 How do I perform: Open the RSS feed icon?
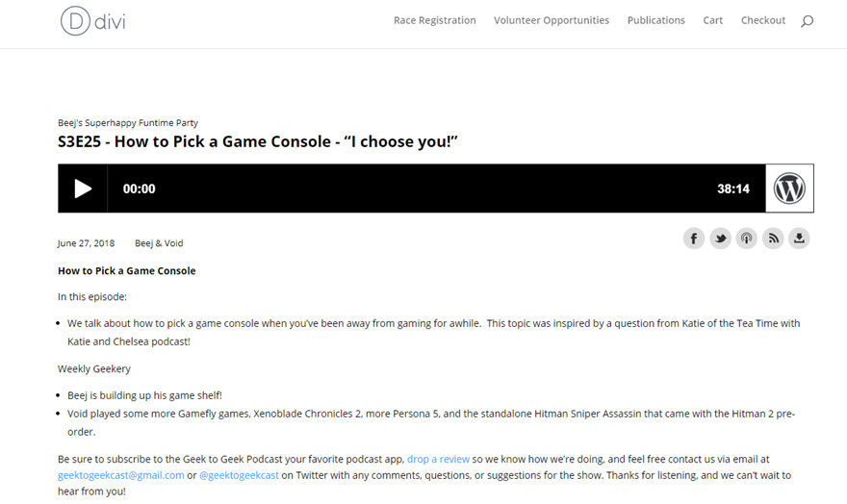[x=773, y=239]
